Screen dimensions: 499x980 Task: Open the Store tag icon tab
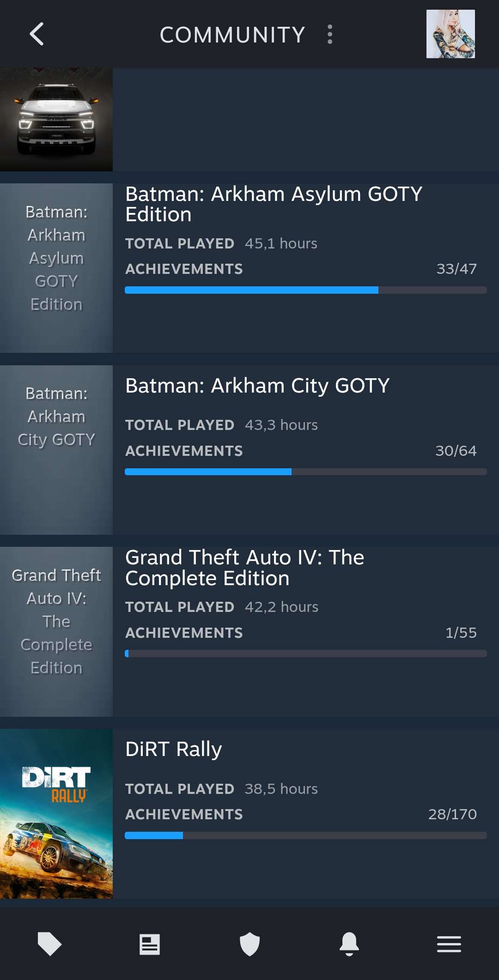click(x=50, y=944)
